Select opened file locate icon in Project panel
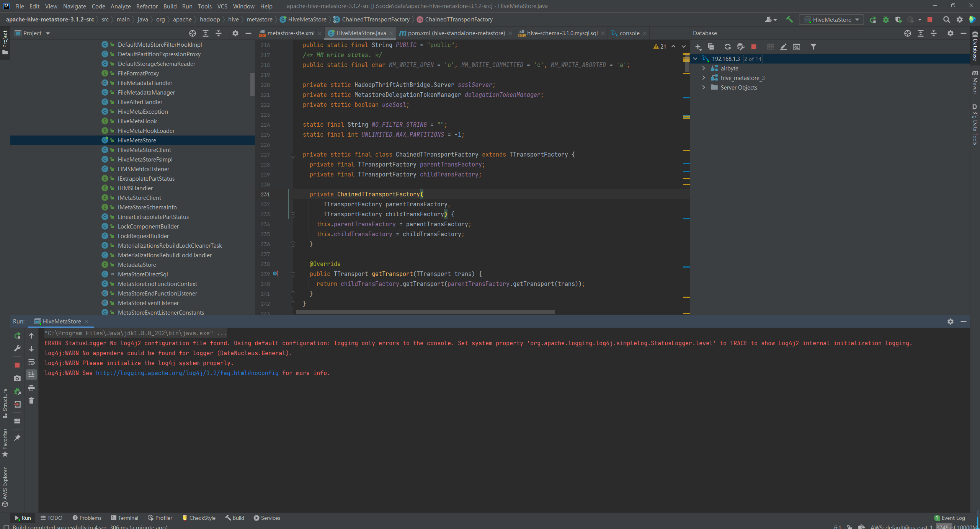 click(x=193, y=33)
